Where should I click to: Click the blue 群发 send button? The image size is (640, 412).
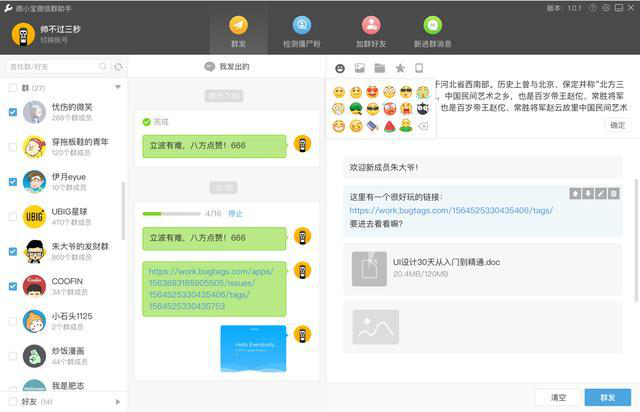(607, 397)
